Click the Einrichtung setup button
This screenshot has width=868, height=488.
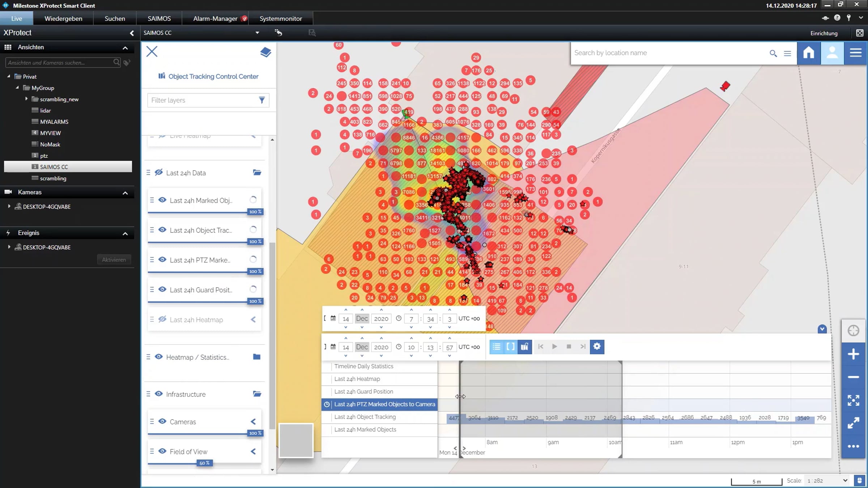click(824, 33)
